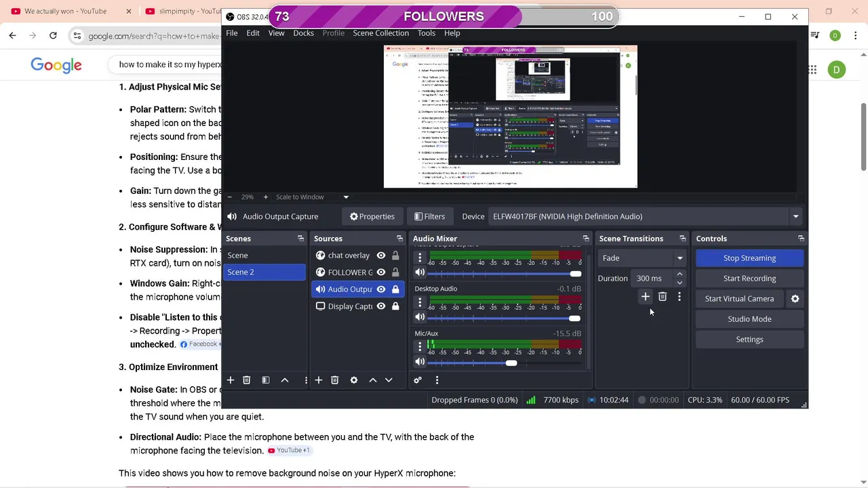Float the Controls dock panel
The image size is (868, 488).
click(801, 239)
